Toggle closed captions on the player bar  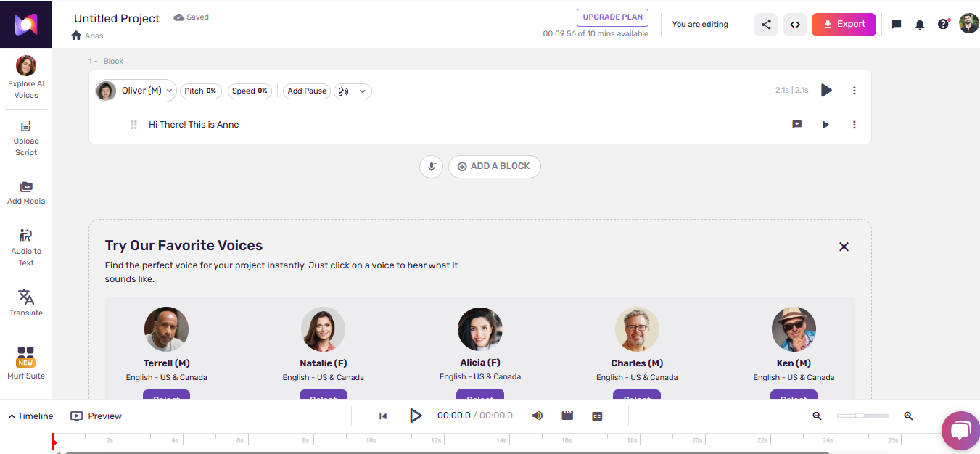[597, 416]
